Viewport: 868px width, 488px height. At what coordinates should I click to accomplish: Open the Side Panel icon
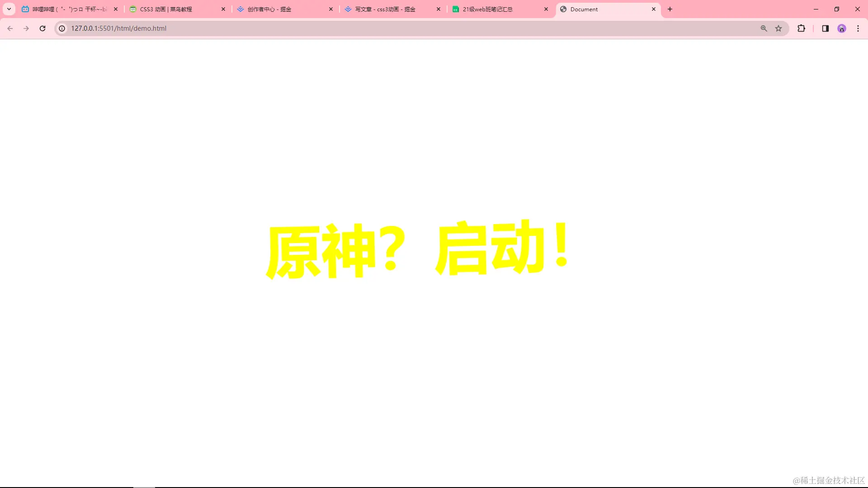(x=825, y=28)
